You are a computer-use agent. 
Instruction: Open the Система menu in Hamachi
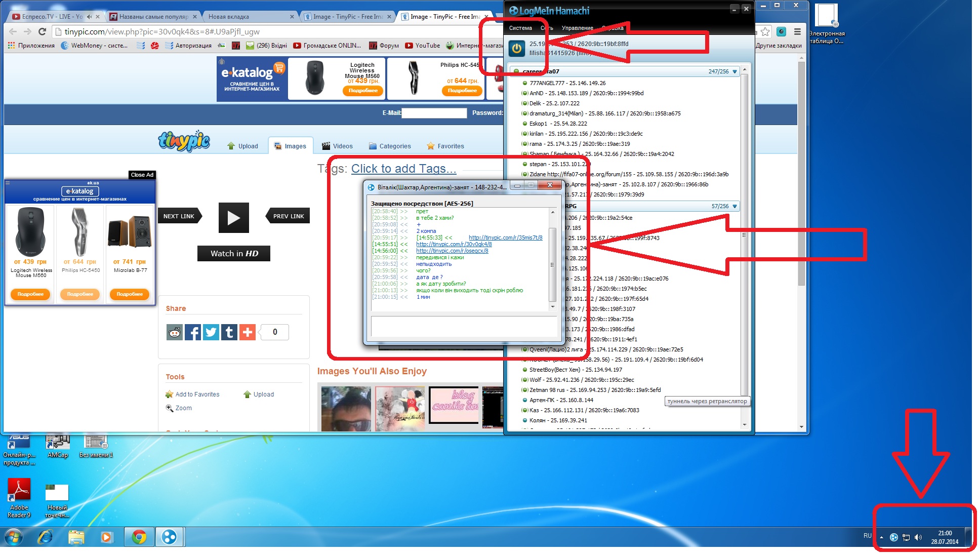tap(520, 28)
